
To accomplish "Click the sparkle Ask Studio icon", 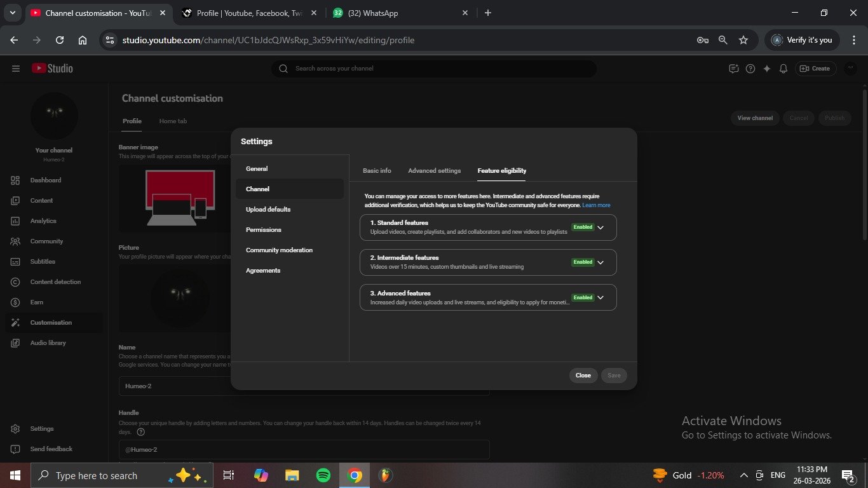I will 767,69.
